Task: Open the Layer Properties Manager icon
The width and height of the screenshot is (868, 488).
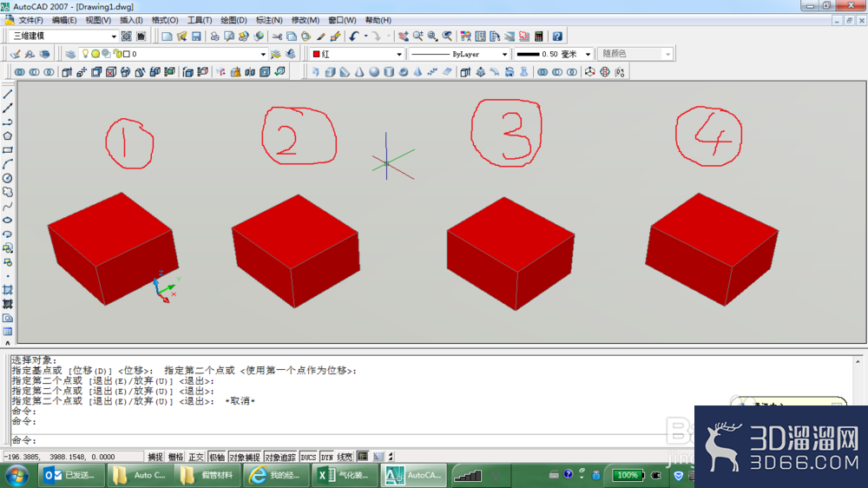Action: (70, 55)
